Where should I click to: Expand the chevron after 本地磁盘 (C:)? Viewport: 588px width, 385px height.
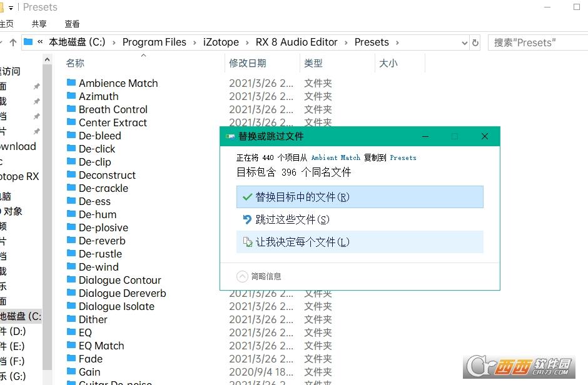click(x=114, y=43)
